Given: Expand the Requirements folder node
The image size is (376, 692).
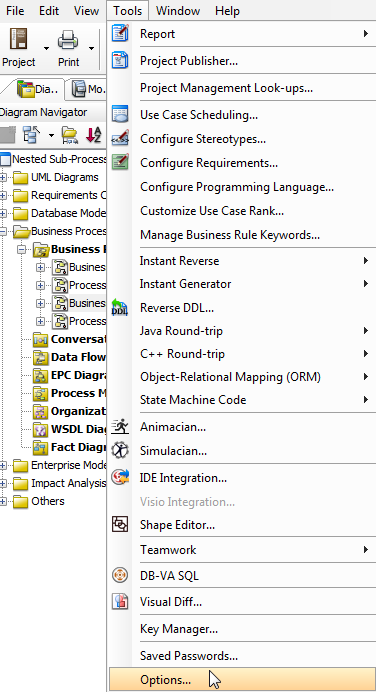Looking at the screenshot, I should pyautogui.click(x=3, y=196).
